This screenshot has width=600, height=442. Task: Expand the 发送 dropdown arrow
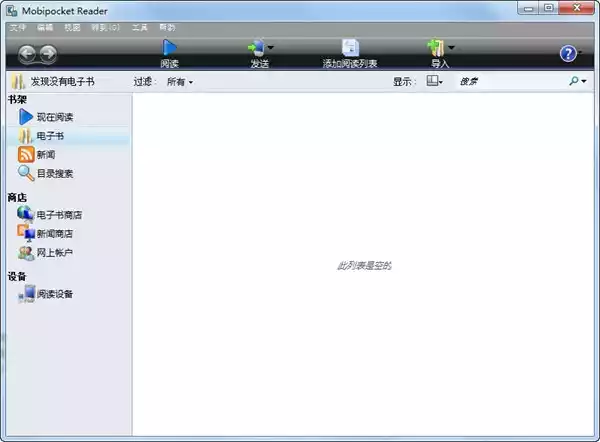point(271,47)
